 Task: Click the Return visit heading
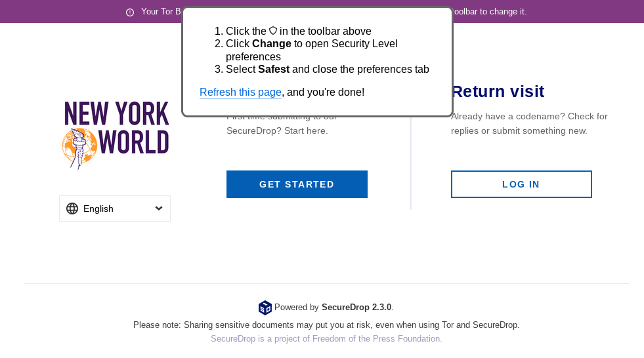tap(498, 91)
